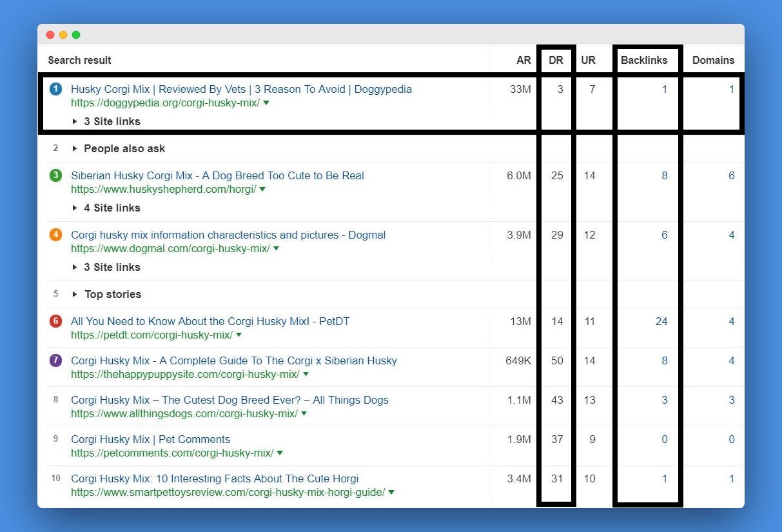782x532 pixels.
Task: Click DR value 50 for thehappypuppysite
Action: coord(557,360)
